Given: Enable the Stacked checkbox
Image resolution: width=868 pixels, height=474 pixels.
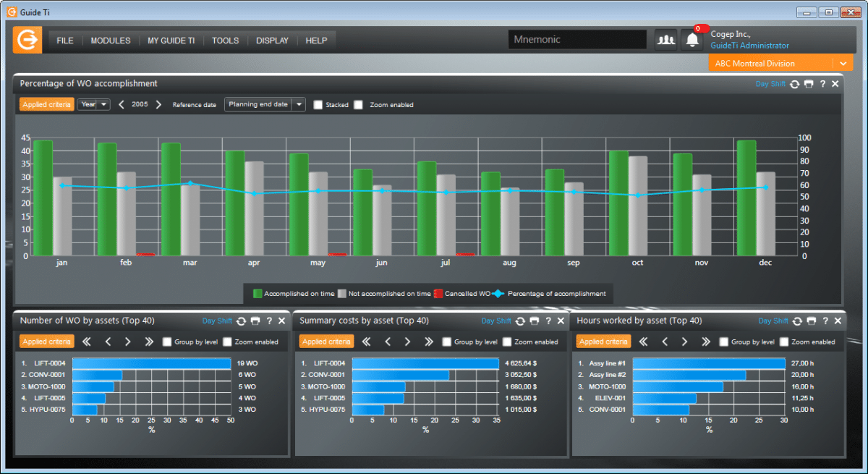Looking at the screenshot, I should click(318, 105).
